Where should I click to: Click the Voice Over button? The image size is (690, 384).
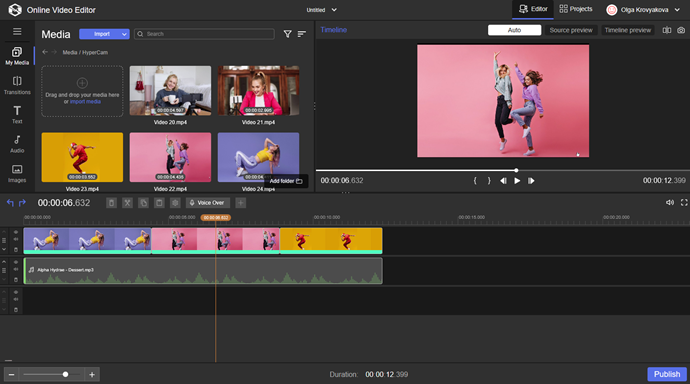[x=207, y=203]
